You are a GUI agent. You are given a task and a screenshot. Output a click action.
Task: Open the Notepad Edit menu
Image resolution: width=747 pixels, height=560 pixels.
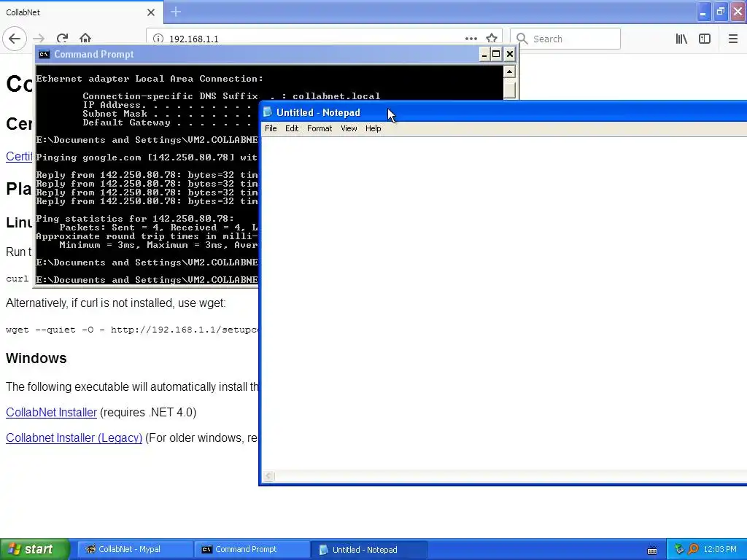(292, 128)
